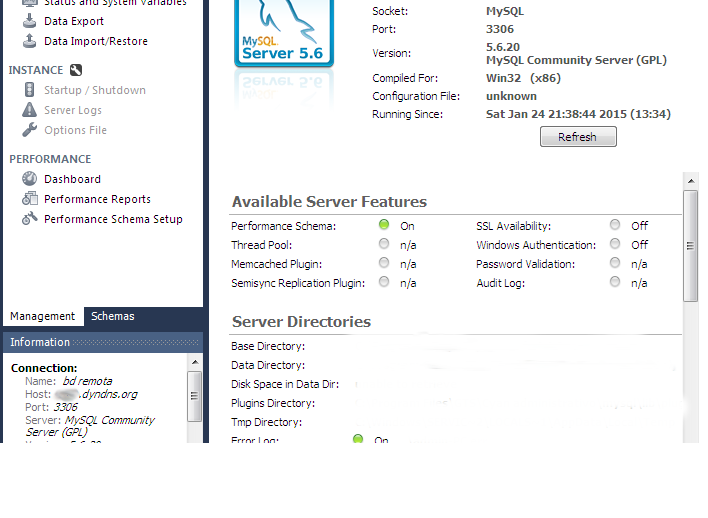The height and width of the screenshot is (518, 708).
Task: Switch to the Schemas tab
Action: point(112,316)
